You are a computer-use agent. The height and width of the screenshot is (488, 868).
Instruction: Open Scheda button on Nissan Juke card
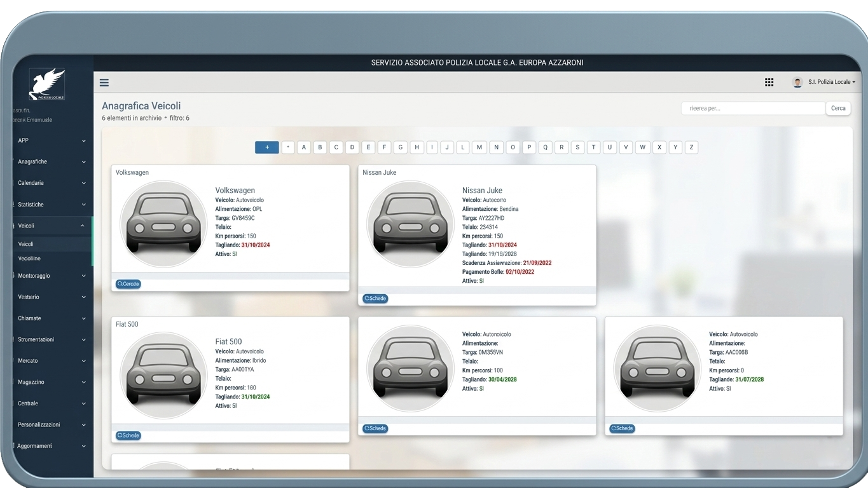375,299
